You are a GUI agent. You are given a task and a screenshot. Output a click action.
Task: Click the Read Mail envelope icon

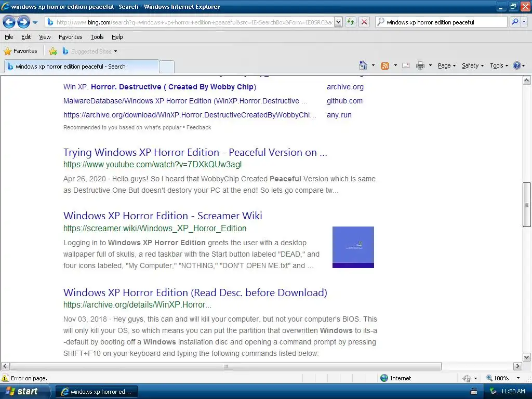coord(406,66)
